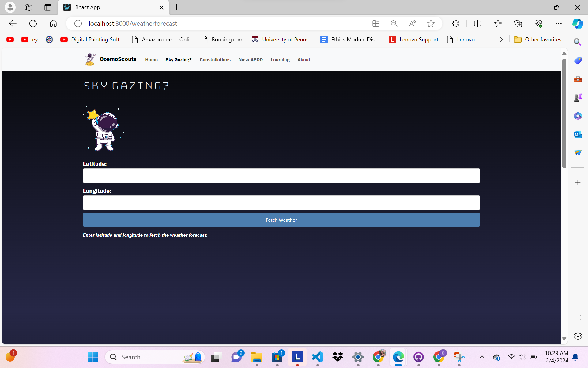Toggle split screen view icon
Image resolution: width=588 pixels, height=368 pixels.
coord(477,23)
